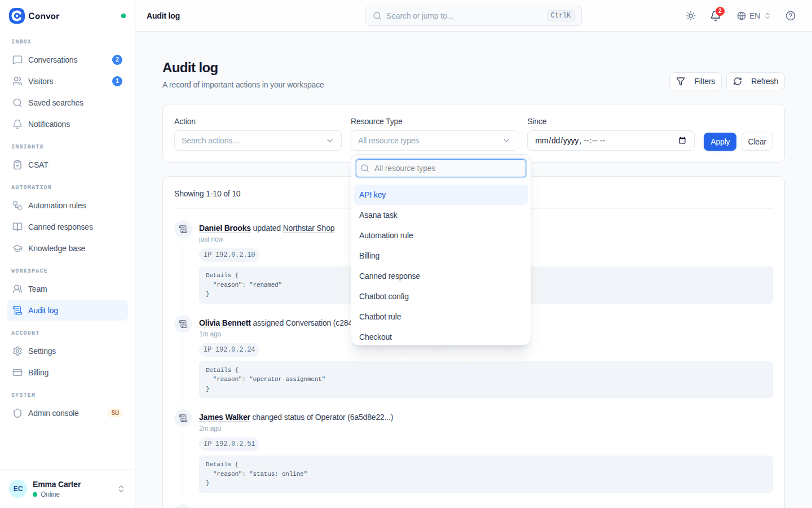This screenshot has height=508, width=812.
Task: Open the Search actions dropdown
Action: pyautogui.click(x=258, y=141)
